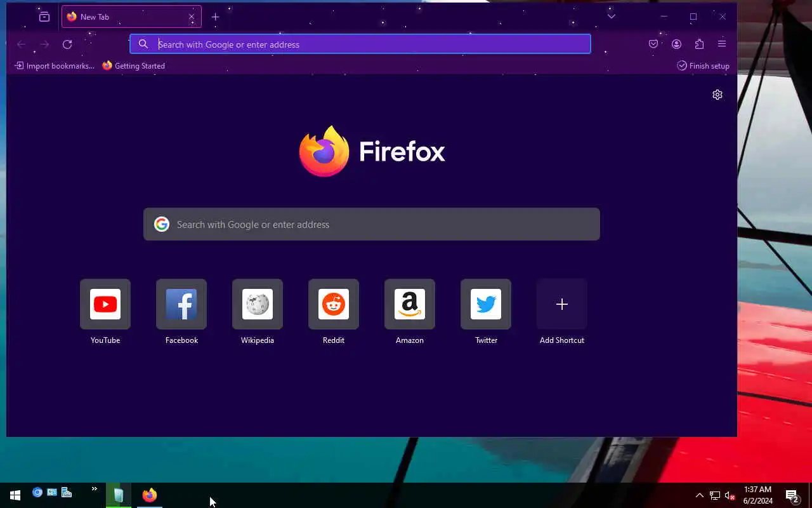Close the New Tab tab
This screenshot has width=812, height=508.
click(x=192, y=17)
